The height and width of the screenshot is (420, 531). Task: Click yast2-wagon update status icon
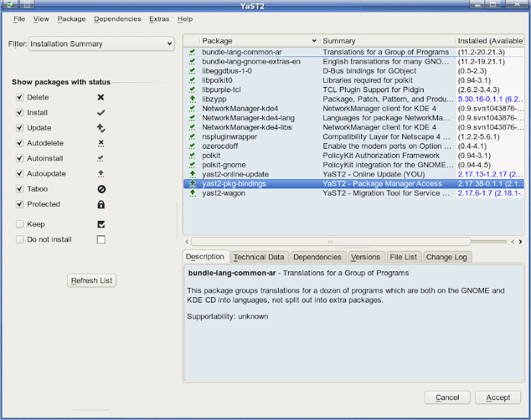point(192,193)
